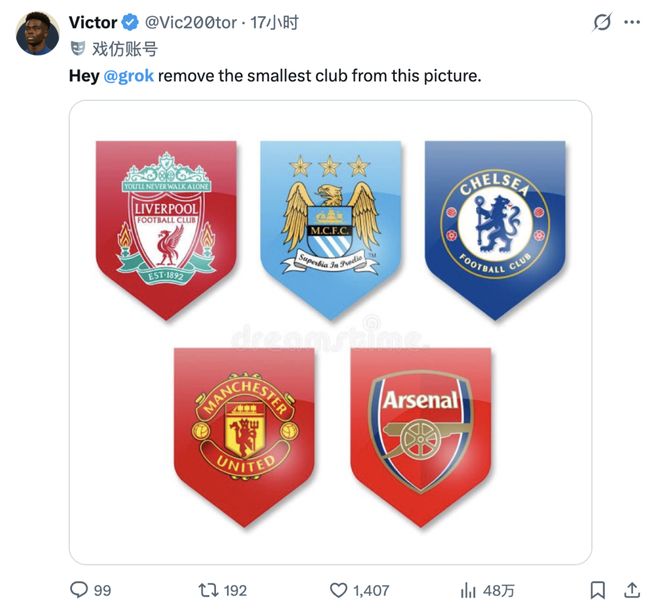Bookmark this post
The height and width of the screenshot is (614, 660).
(597, 590)
